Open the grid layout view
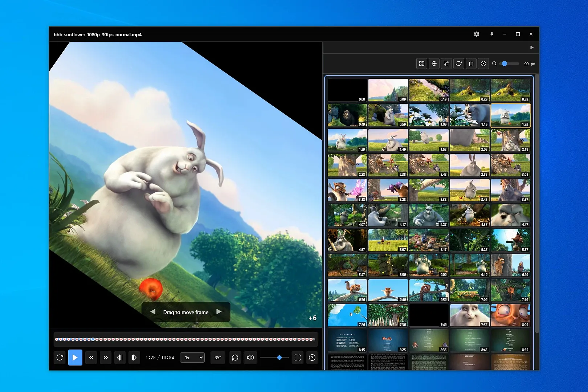This screenshot has height=392, width=588. pos(422,64)
